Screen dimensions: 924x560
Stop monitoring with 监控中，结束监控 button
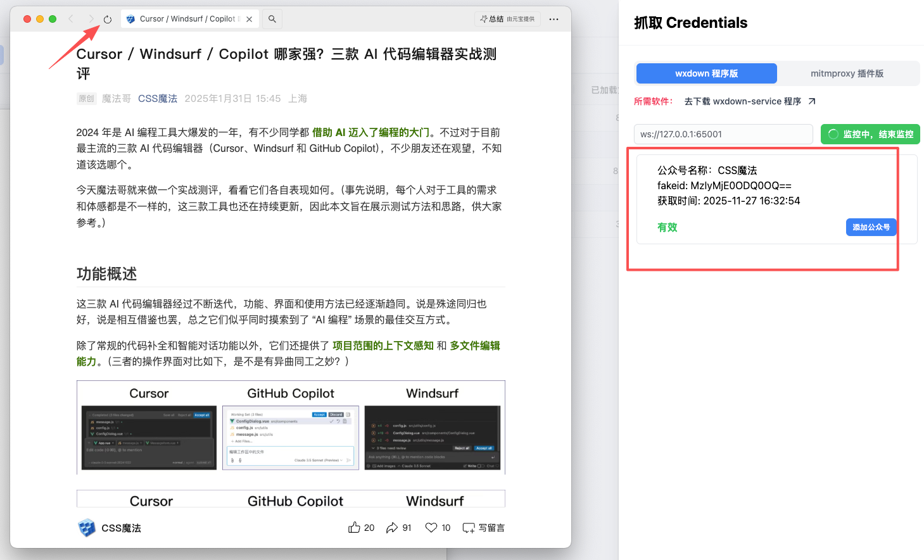tap(870, 134)
